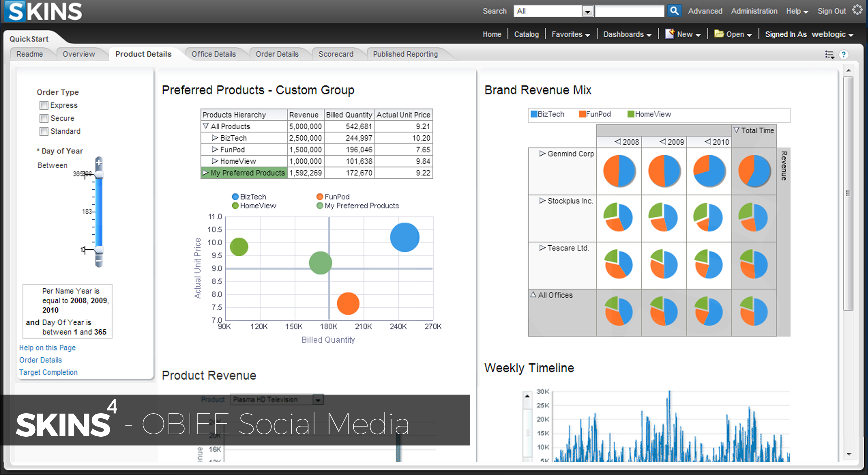Screen dimensions: 868x475
Task: Collapse the Total Time column header
Action: (736, 130)
